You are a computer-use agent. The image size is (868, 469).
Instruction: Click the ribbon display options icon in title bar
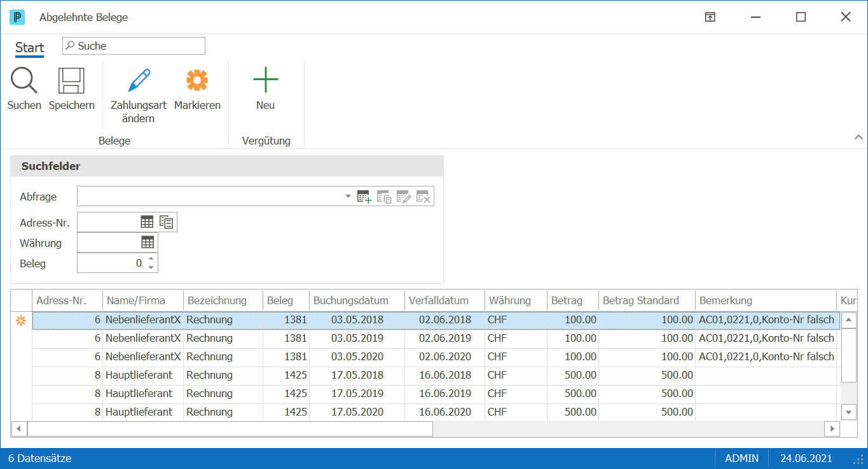click(710, 17)
